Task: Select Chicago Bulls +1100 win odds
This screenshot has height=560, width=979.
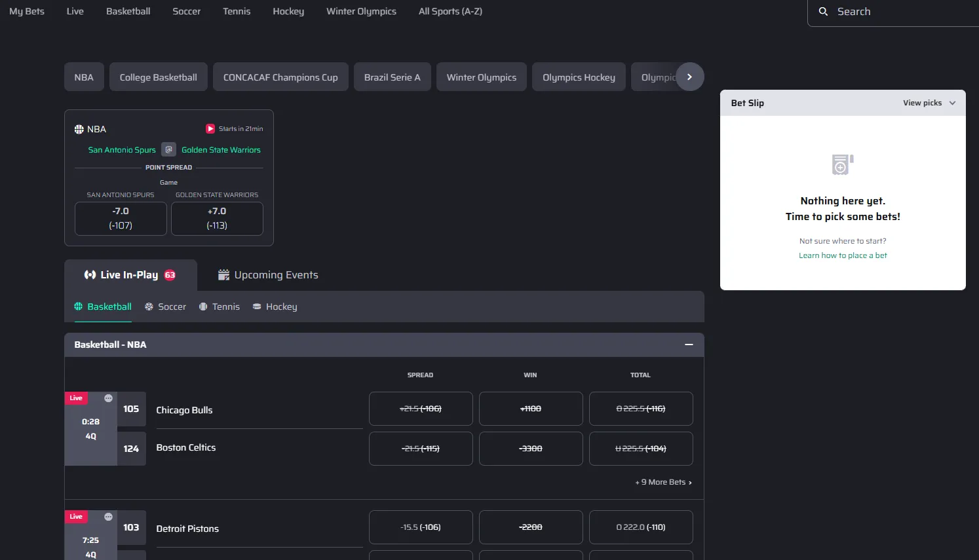Action: click(x=531, y=409)
